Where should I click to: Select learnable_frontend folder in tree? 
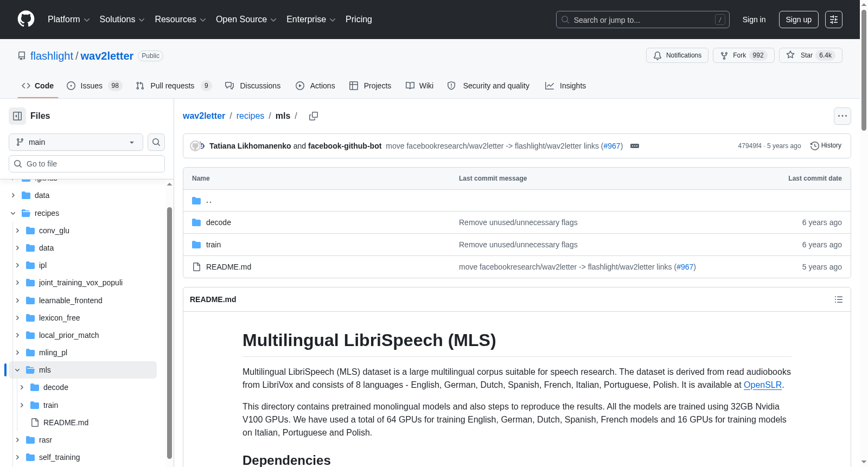[x=71, y=300]
